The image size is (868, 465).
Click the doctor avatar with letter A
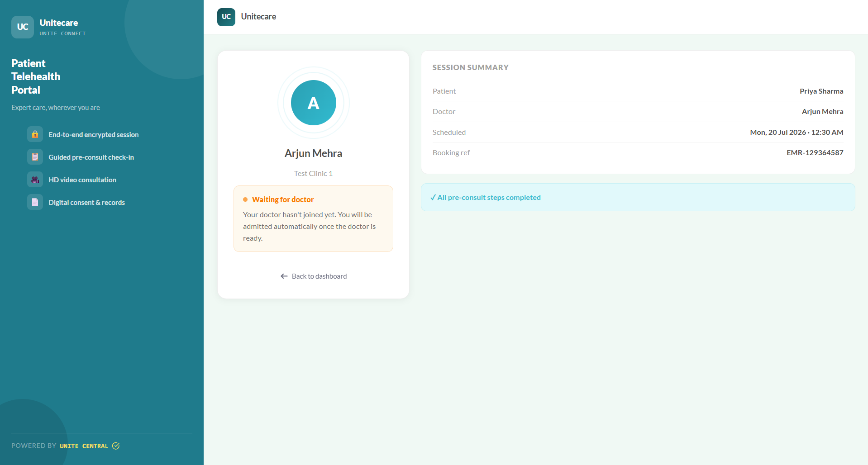click(314, 103)
